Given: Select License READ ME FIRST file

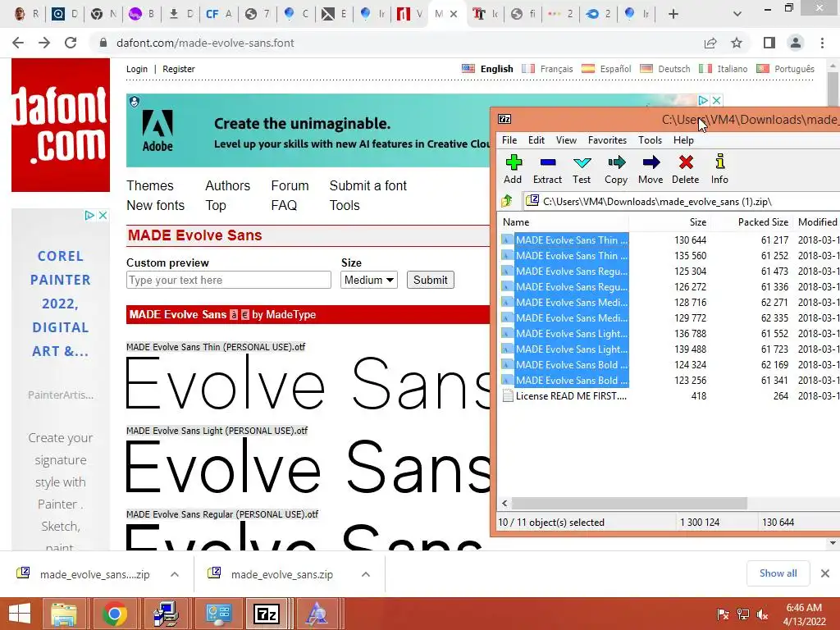Looking at the screenshot, I should [571, 396].
